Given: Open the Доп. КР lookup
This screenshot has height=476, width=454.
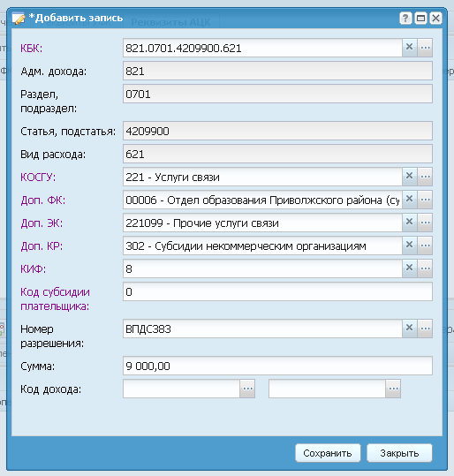Looking at the screenshot, I should click(x=425, y=246).
